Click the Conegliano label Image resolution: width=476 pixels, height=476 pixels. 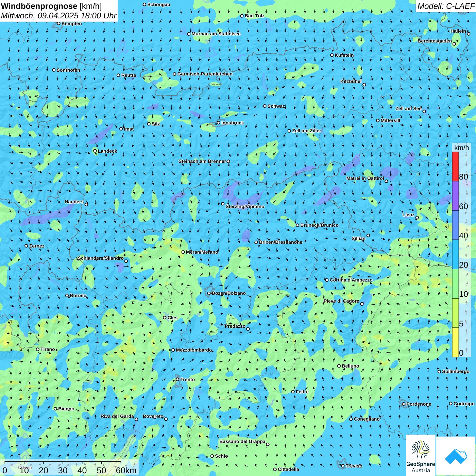(367, 419)
